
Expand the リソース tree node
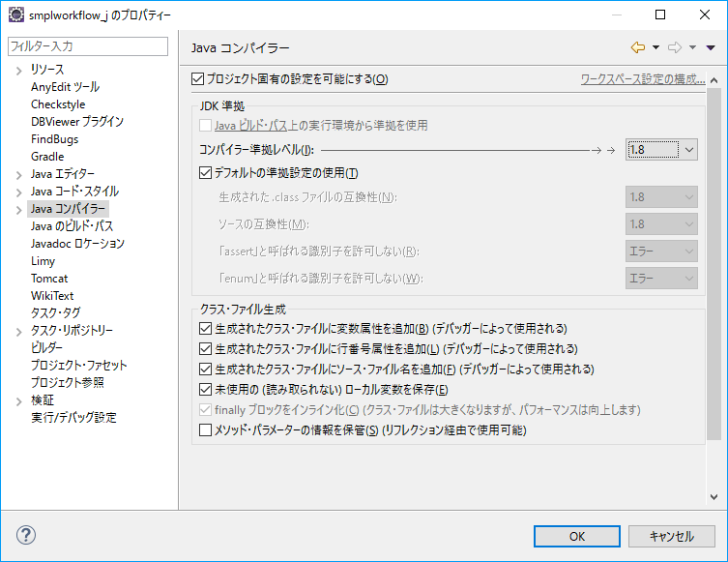pyautogui.click(x=19, y=71)
